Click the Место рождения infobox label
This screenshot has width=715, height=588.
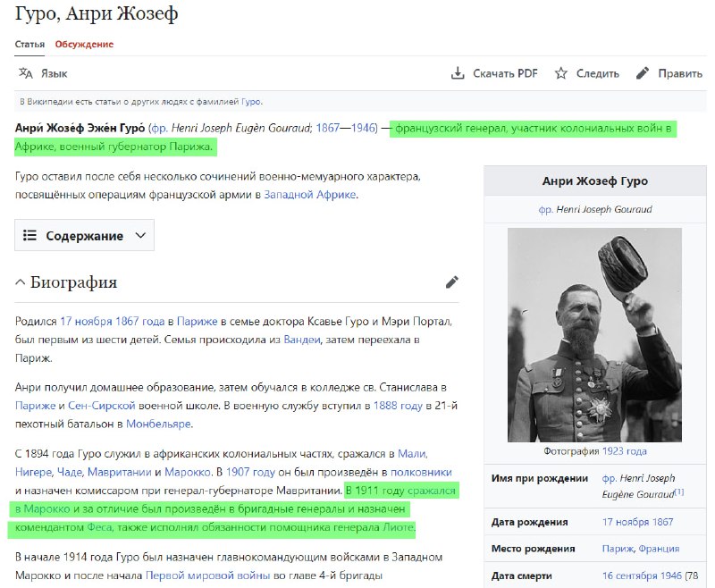click(x=533, y=549)
